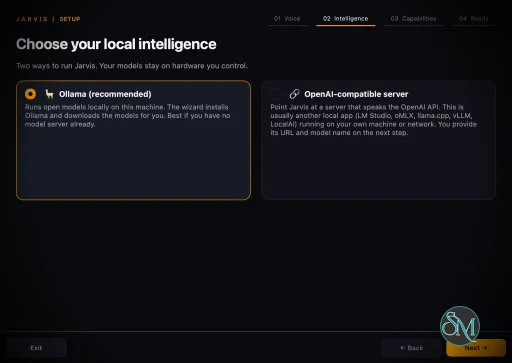Click the SM circular logo badge

click(x=460, y=326)
